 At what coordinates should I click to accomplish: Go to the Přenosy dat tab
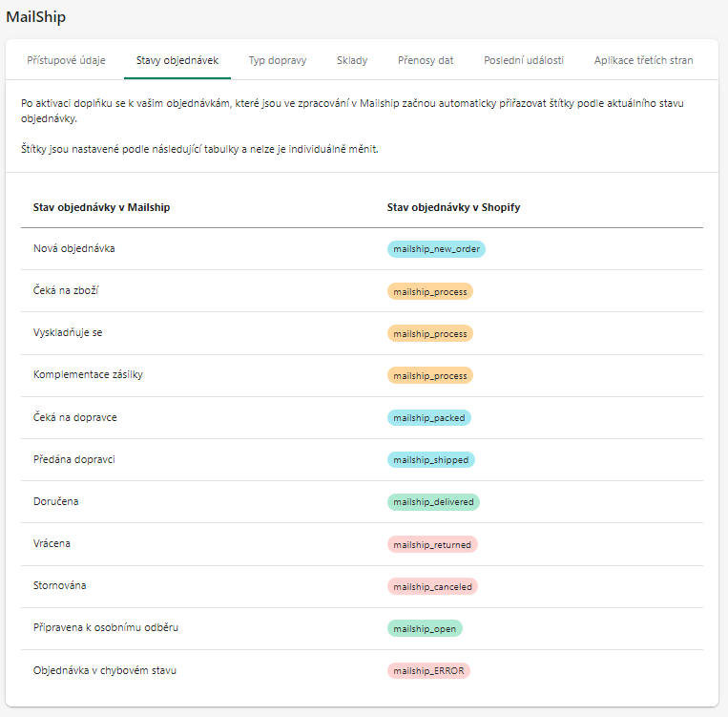(426, 60)
